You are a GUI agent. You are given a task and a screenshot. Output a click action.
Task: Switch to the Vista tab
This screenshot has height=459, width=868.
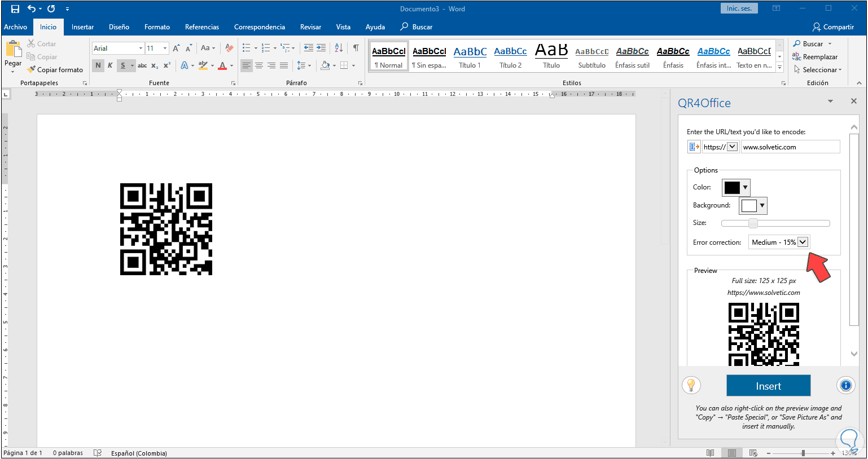(343, 27)
